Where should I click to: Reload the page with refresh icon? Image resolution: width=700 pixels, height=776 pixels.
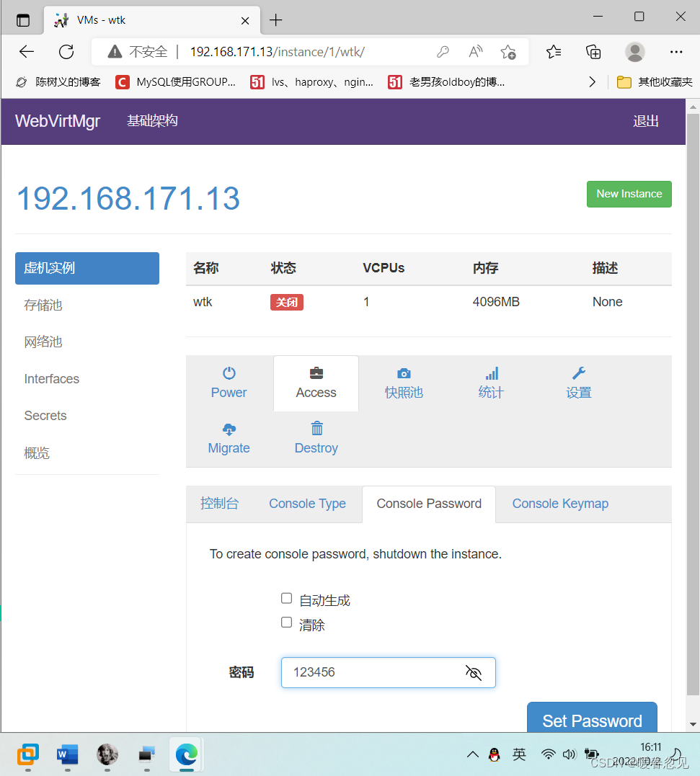pyautogui.click(x=66, y=51)
